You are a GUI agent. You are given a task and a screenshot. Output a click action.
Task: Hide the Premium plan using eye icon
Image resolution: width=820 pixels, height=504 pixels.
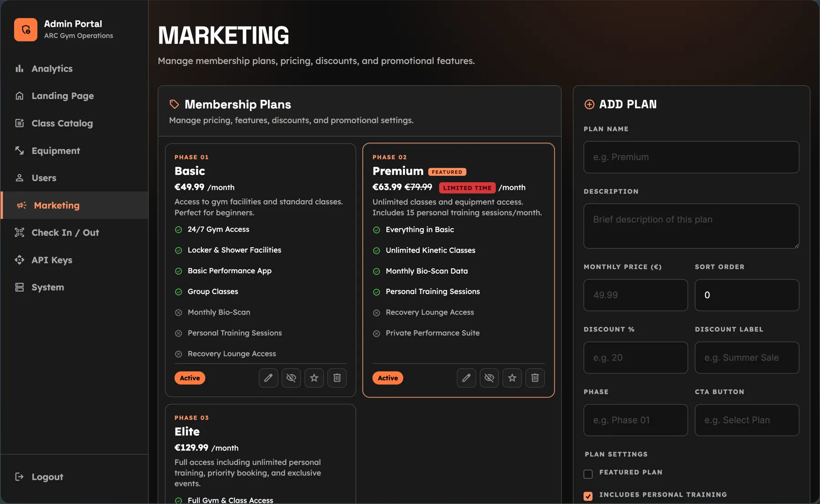pyautogui.click(x=489, y=378)
